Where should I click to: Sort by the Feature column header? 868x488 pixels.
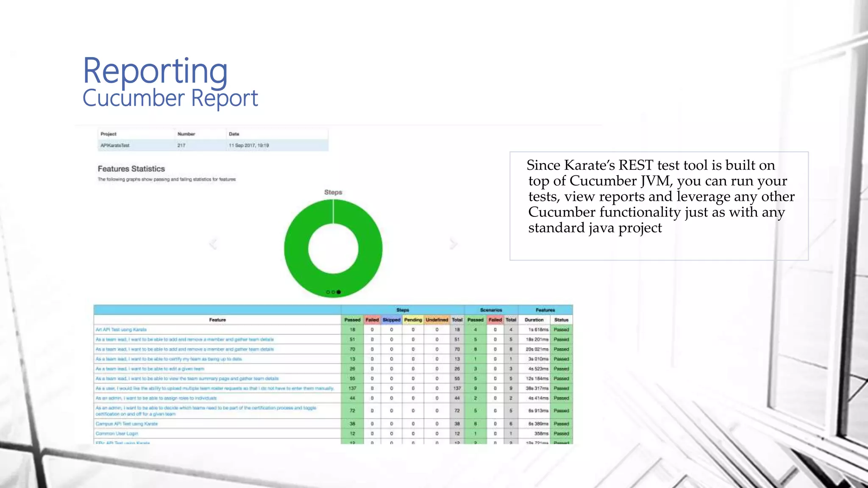(217, 320)
